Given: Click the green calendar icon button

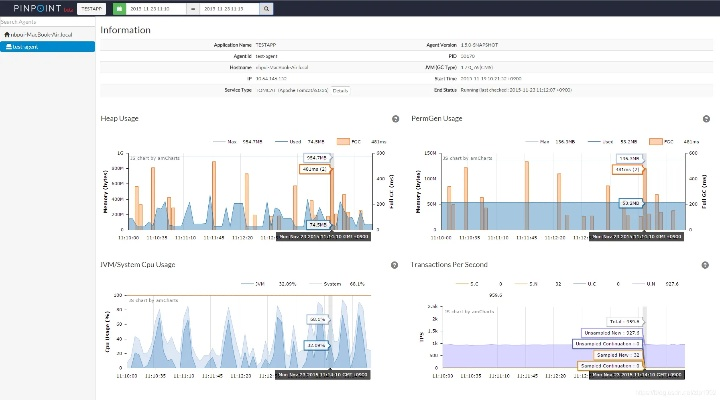Looking at the screenshot, I should [119, 8].
